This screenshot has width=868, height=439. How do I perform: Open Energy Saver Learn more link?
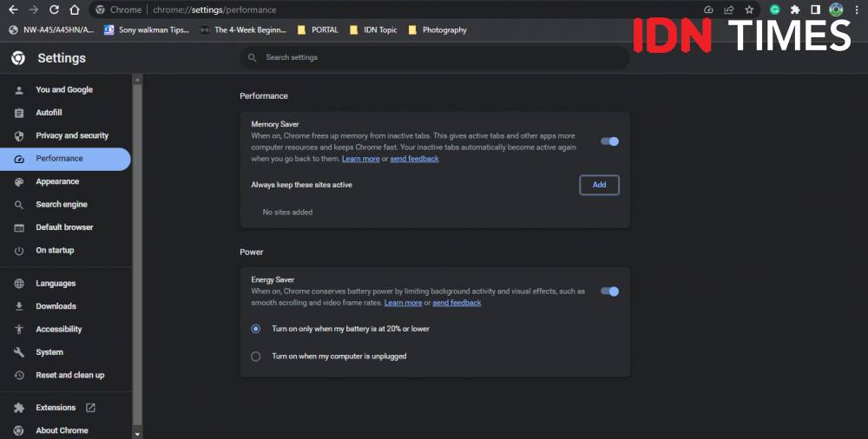coord(404,303)
